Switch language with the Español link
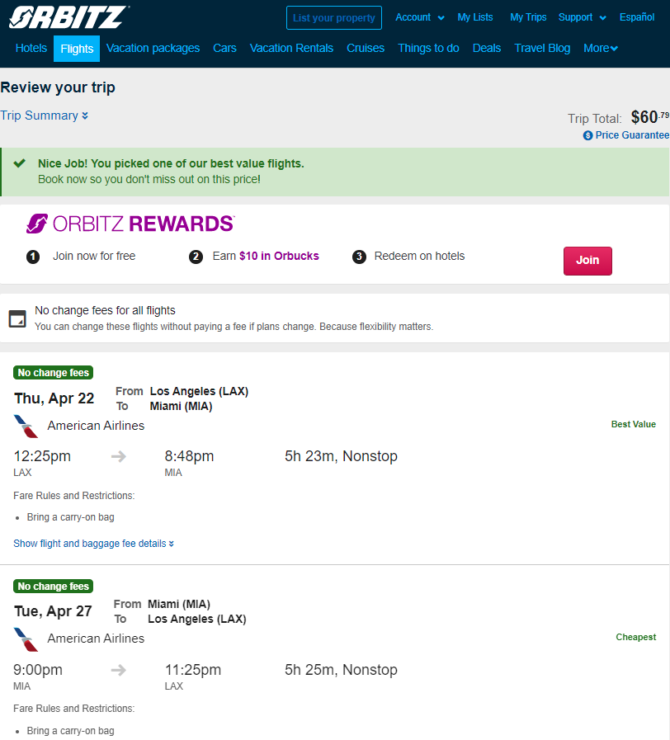Viewport: 670px width, 740px height. click(x=637, y=17)
